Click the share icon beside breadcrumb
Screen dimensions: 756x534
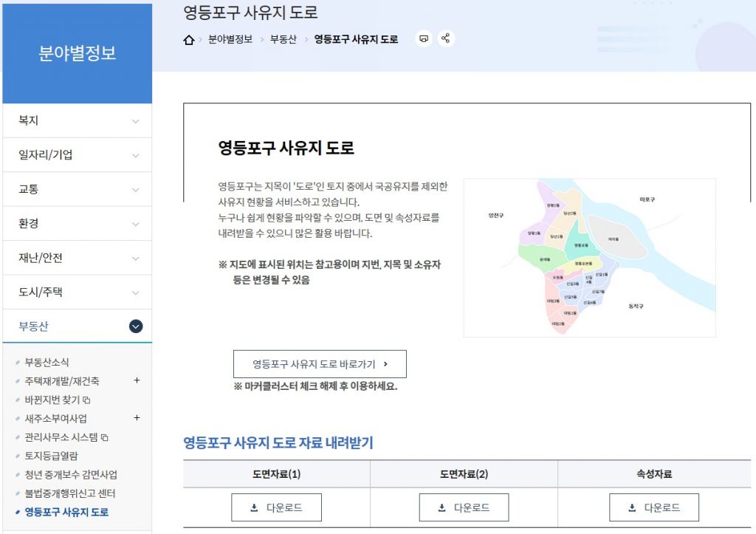[445, 39]
